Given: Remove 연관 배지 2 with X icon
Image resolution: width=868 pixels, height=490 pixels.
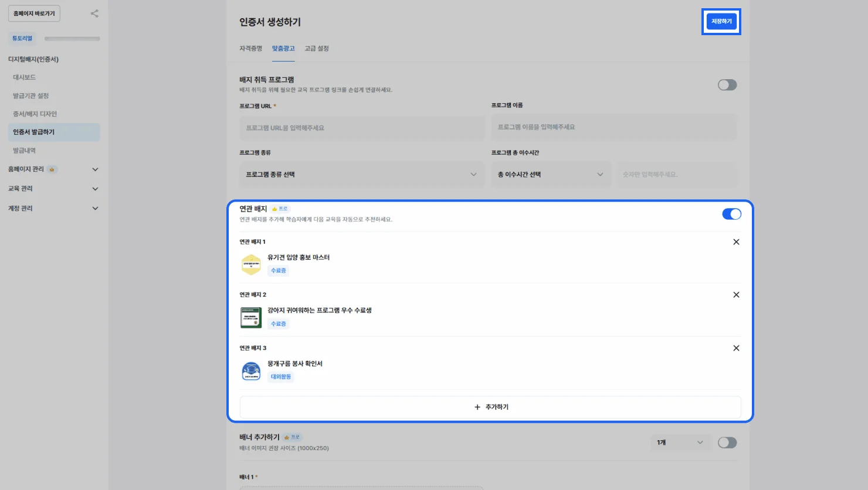Looking at the screenshot, I should (x=736, y=295).
